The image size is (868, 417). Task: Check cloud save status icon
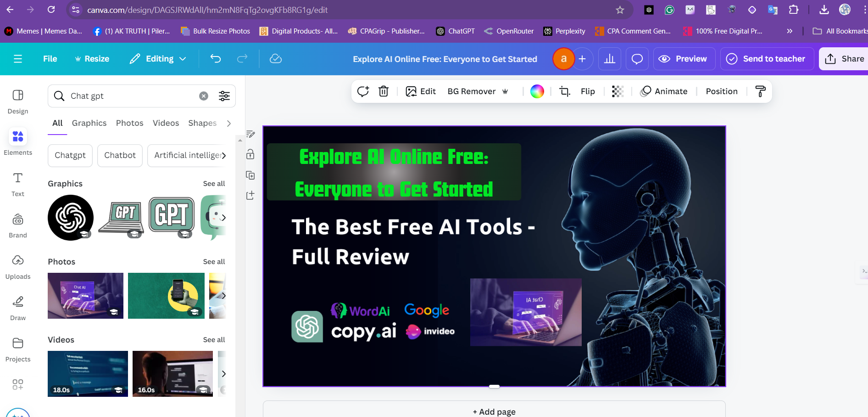pyautogui.click(x=276, y=58)
